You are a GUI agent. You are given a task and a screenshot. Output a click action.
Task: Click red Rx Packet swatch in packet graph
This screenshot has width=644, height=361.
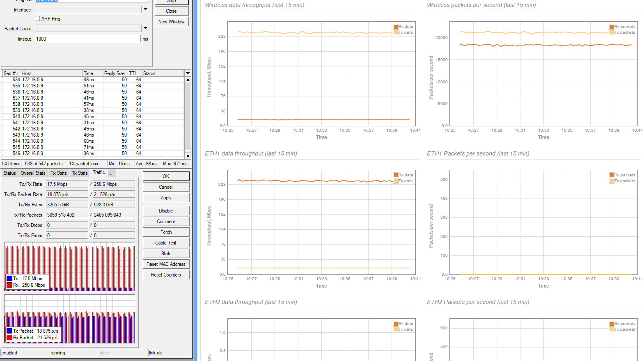pyautogui.click(x=9, y=338)
